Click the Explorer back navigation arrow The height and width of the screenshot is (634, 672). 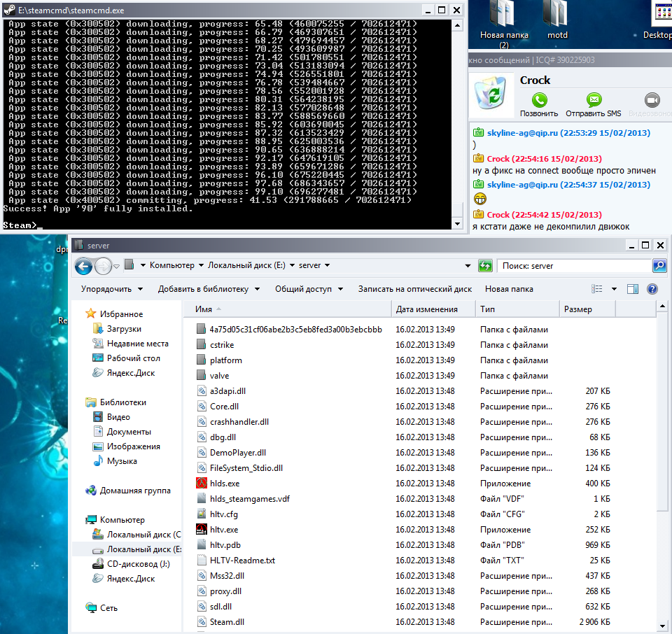point(83,266)
